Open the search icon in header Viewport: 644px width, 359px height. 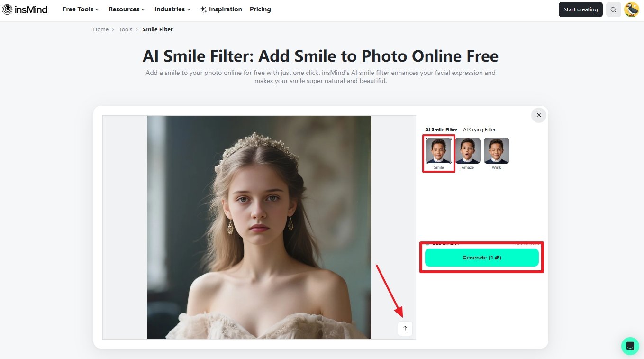pos(613,9)
